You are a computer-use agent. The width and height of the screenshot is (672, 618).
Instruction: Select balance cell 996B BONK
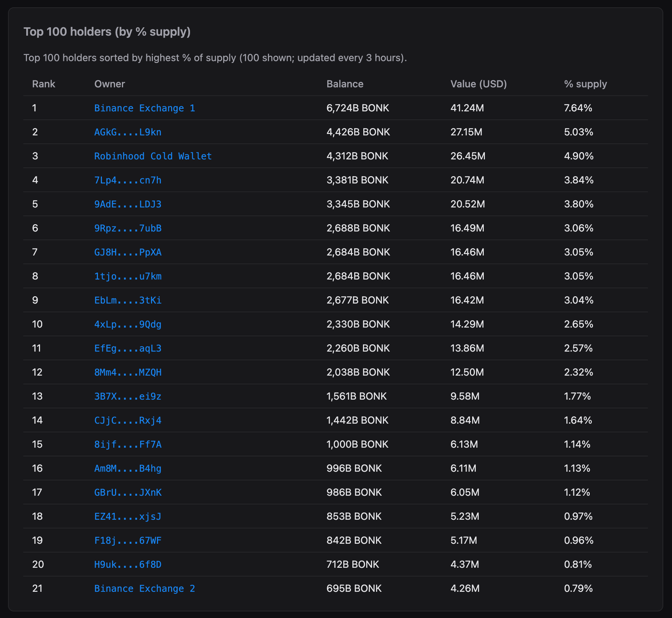[354, 468]
